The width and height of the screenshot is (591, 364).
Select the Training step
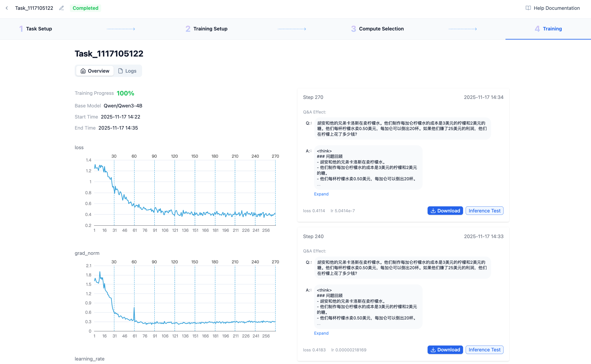click(x=552, y=29)
